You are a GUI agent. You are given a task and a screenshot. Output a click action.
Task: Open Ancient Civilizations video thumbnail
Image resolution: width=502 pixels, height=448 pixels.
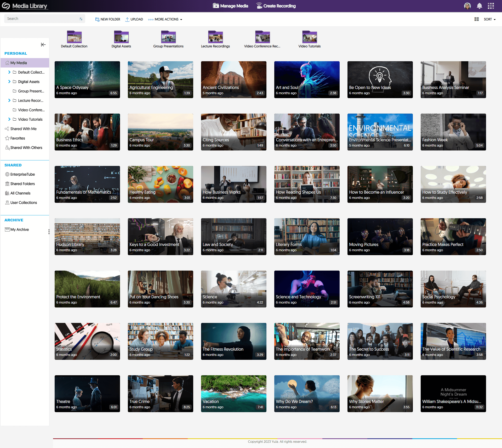coord(234,80)
